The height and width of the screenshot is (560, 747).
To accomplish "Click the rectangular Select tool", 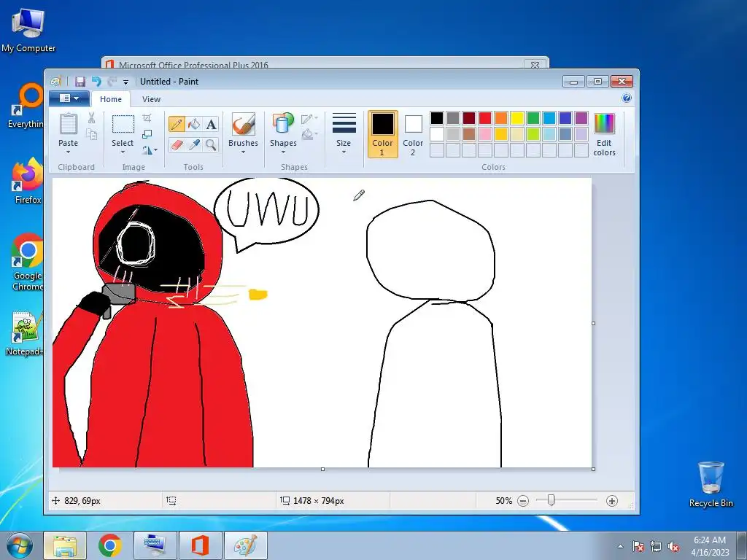I will (x=123, y=124).
